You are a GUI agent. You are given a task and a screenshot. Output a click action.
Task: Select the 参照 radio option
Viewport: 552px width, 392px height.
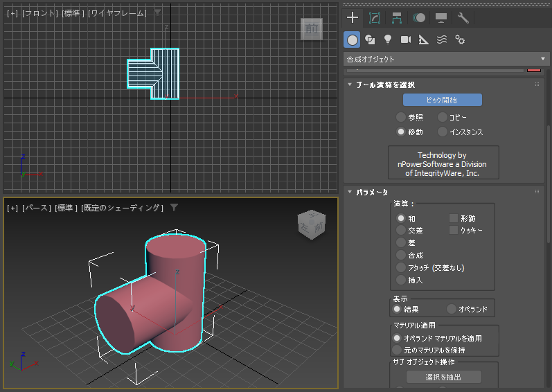click(400, 117)
